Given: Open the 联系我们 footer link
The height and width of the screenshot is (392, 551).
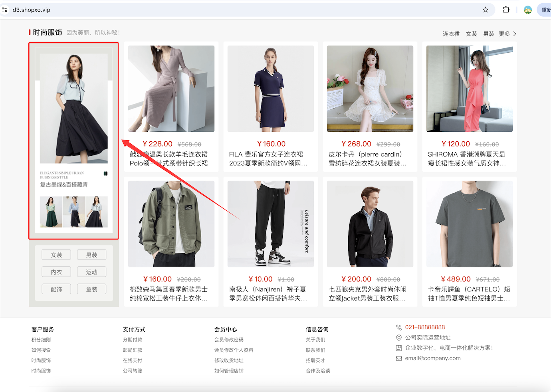Looking at the screenshot, I should 315,350.
